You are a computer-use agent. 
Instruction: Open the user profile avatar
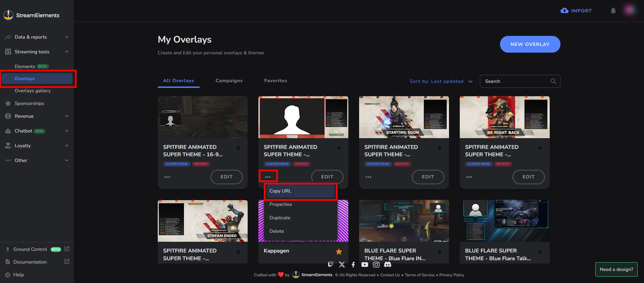(629, 10)
